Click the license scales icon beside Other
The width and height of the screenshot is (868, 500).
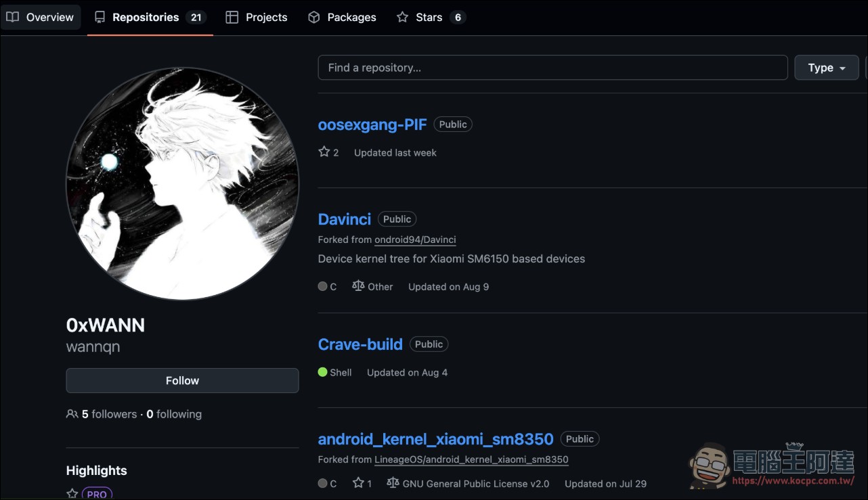pyautogui.click(x=358, y=286)
